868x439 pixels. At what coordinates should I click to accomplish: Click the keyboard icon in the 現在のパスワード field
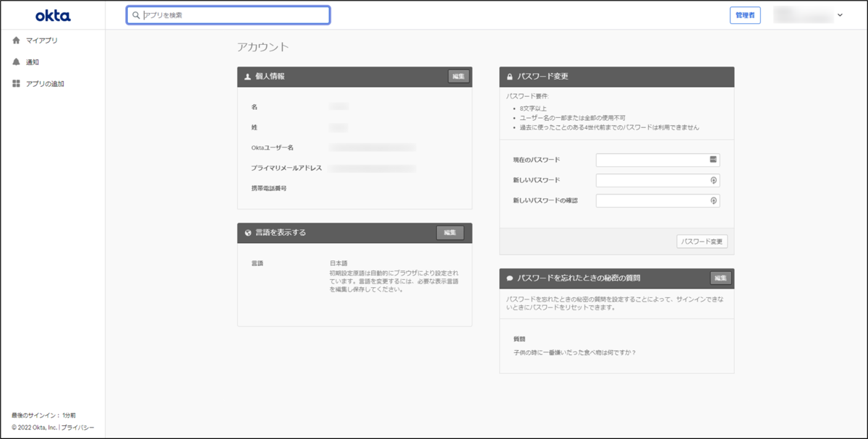712,159
